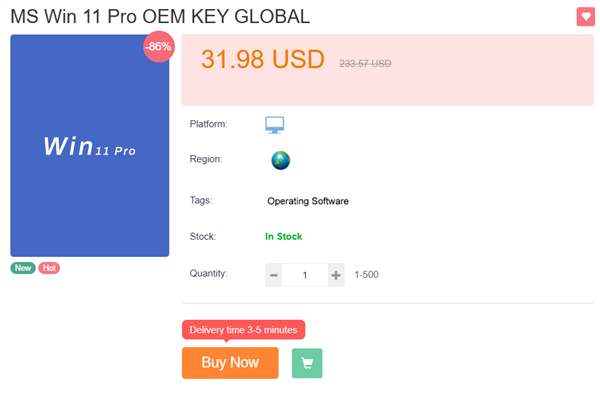The width and height of the screenshot is (600, 413).
Task: Click the quantity input field
Action: pyautogui.click(x=305, y=275)
